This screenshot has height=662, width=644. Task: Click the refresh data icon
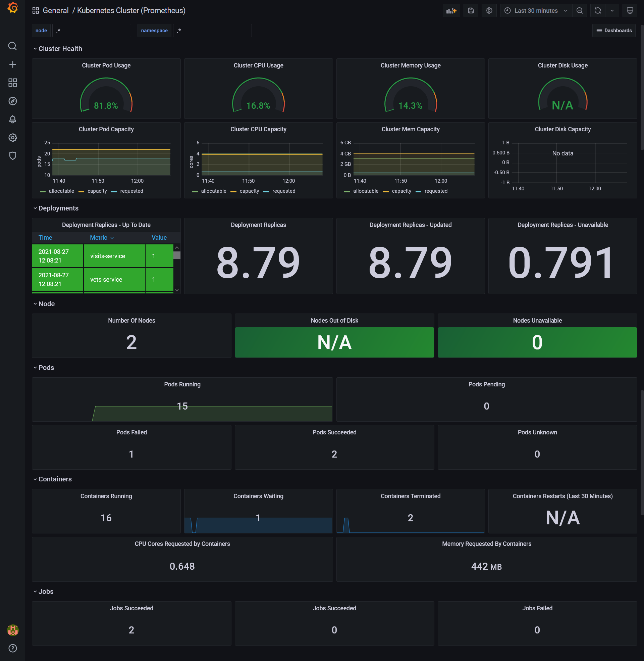[598, 11]
